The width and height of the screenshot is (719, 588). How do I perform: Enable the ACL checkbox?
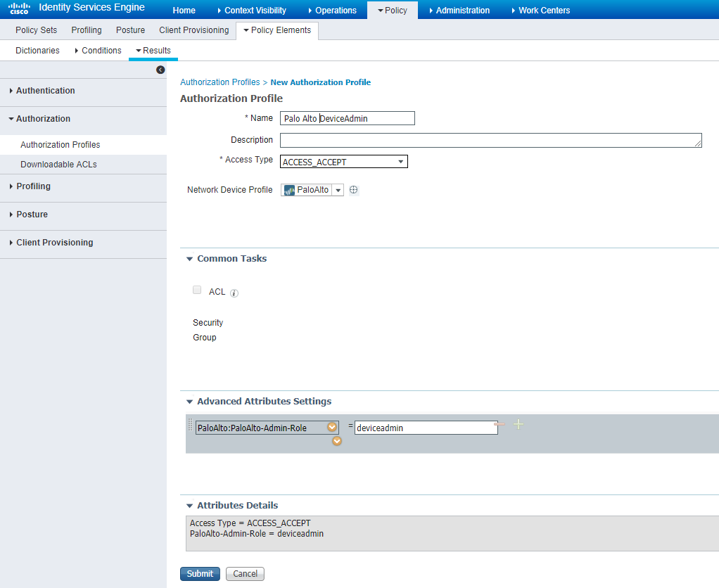197,290
